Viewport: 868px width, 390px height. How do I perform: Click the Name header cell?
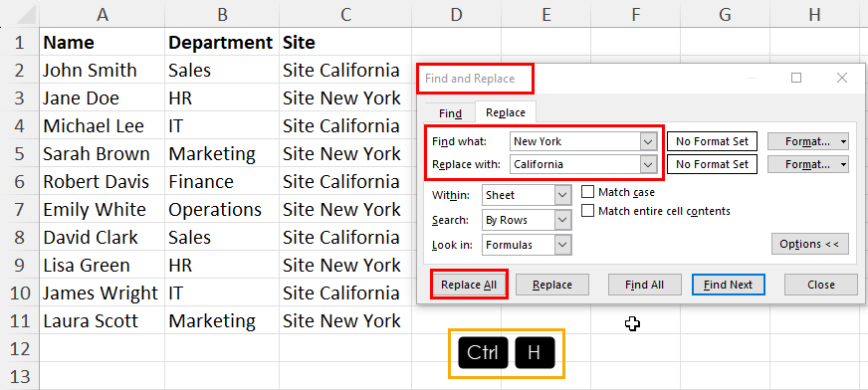pos(102,42)
